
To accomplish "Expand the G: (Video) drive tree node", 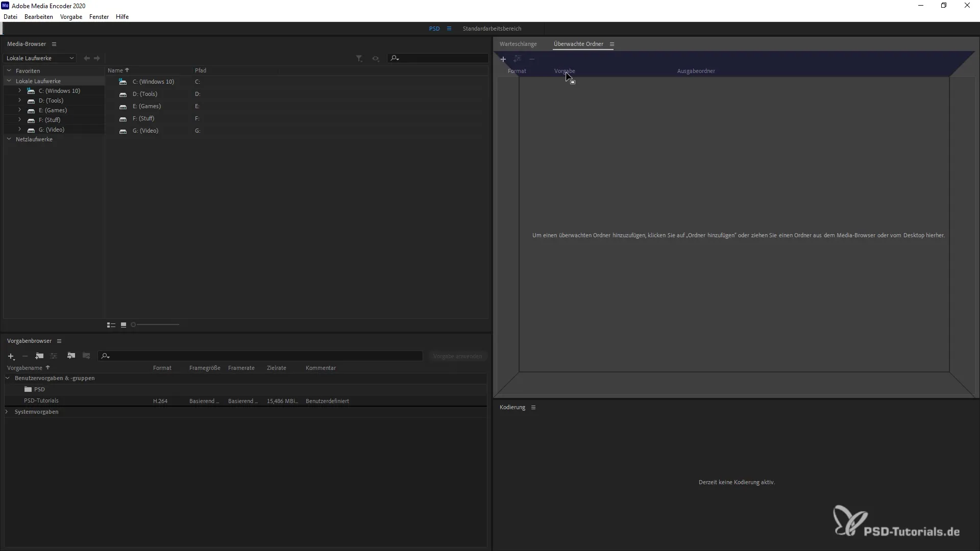I will click(19, 130).
